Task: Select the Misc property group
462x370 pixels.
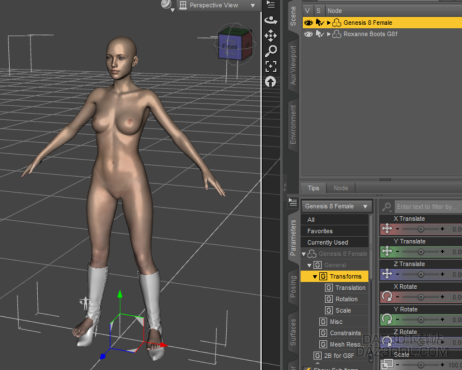Action: tap(336, 322)
